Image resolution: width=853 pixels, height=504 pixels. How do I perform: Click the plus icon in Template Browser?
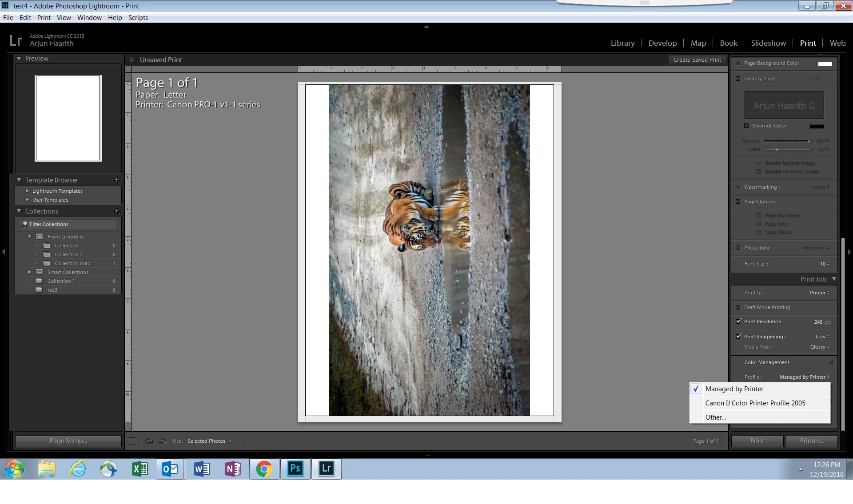[117, 180]
